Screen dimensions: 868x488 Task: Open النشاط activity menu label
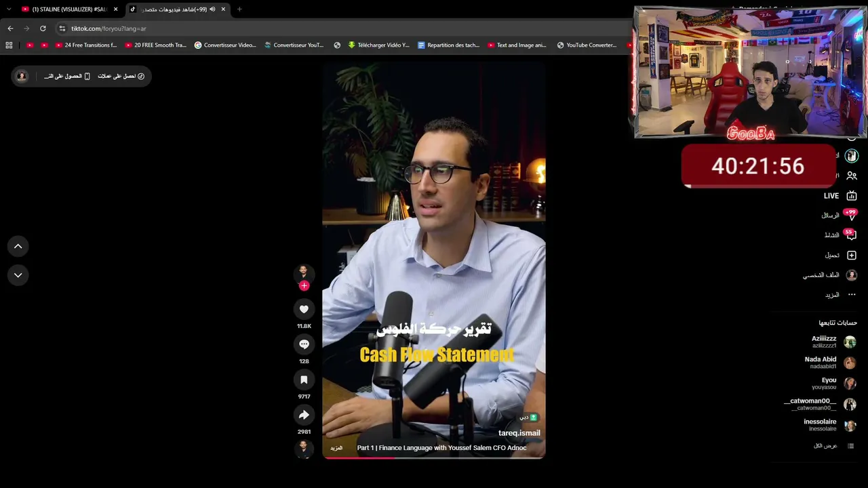click(x=832, y=235)
